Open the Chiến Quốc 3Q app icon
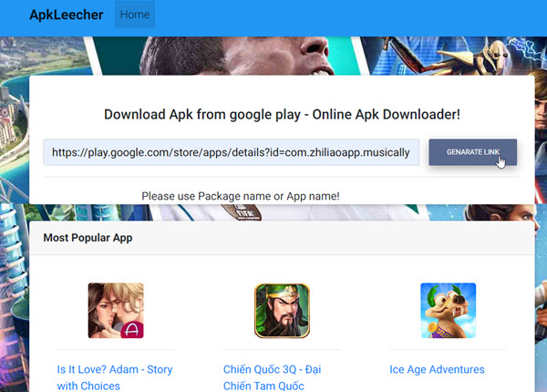Viewport: 547px width, 392px height. point(282,310)
